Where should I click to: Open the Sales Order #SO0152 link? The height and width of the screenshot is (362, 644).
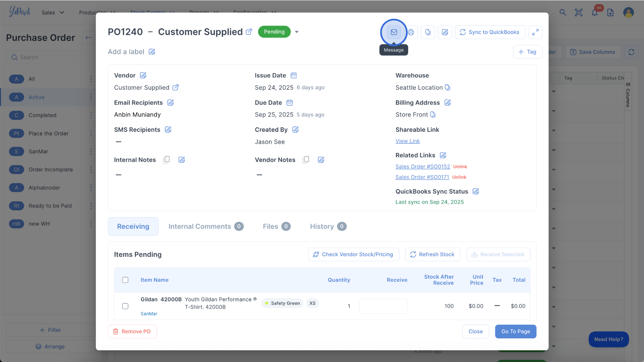click(422, 167)
